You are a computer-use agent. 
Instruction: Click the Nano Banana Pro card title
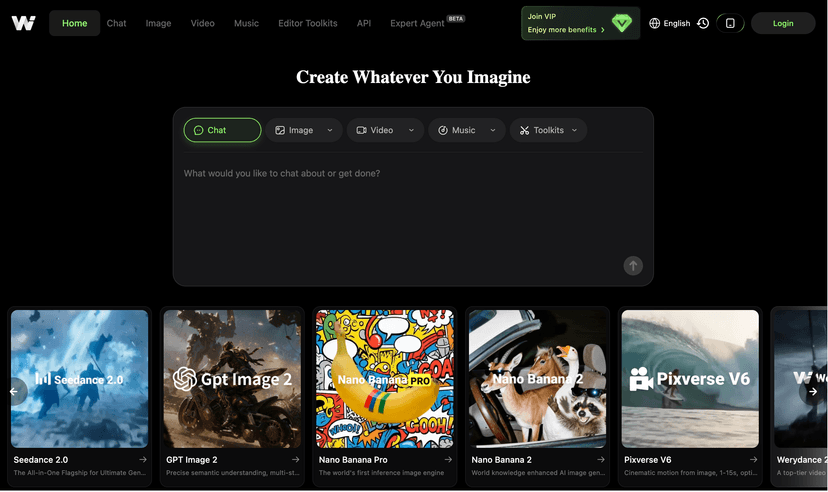353,460
